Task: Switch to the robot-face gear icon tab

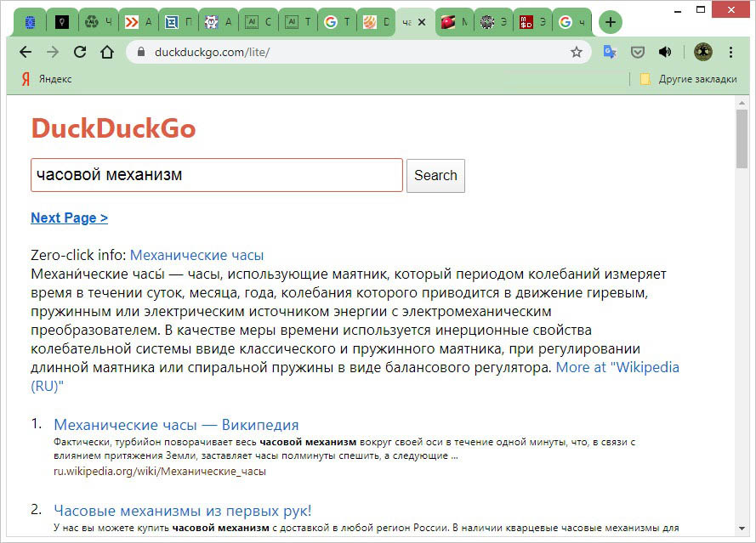Action: coord(218,22)
